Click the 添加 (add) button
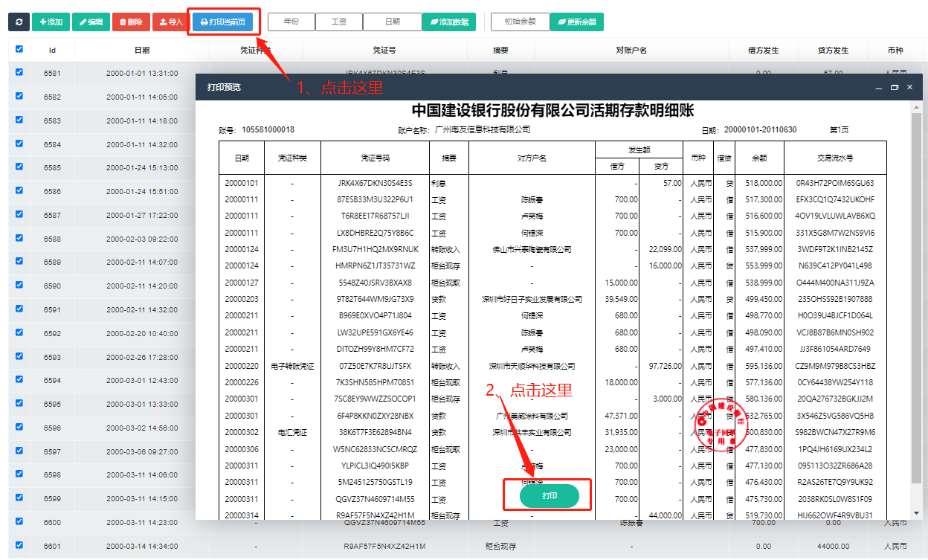The height and width of the screenshot is (560, 928). tap(51, 22)
